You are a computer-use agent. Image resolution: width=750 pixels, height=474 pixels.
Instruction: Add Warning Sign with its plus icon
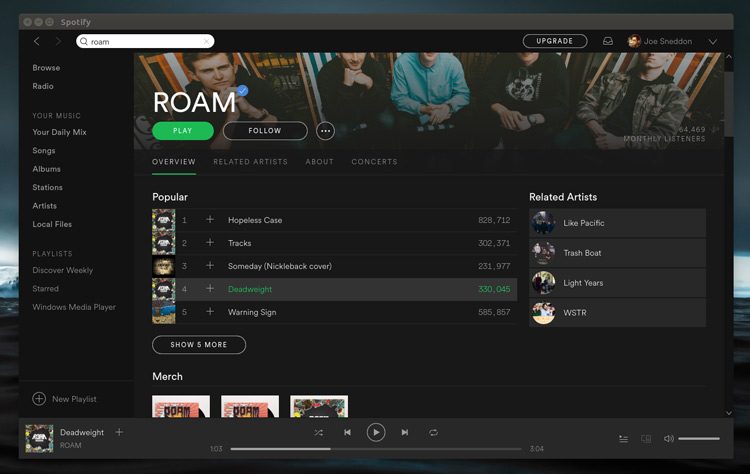pos(210,311)
